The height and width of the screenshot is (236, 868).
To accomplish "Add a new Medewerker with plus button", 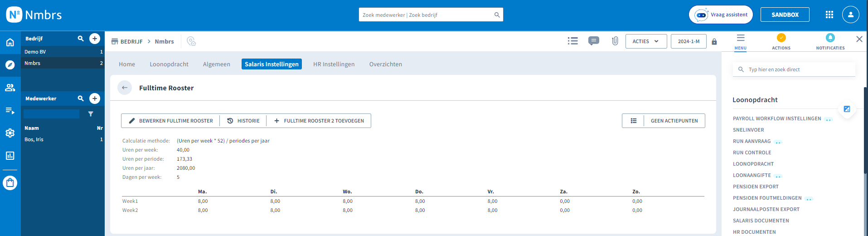I will point(95,98).
